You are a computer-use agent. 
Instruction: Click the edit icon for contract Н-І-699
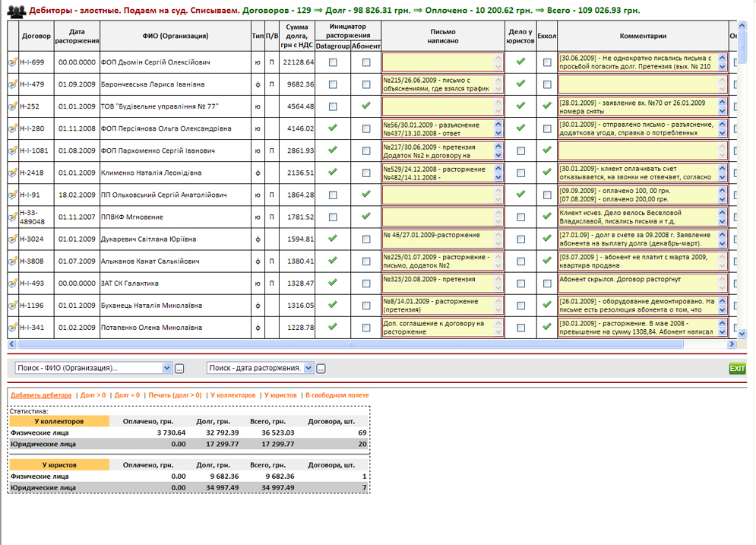(x=13, y=62)
